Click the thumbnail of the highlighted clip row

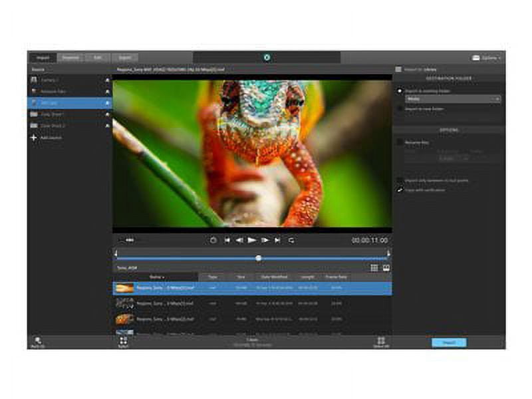124,288
